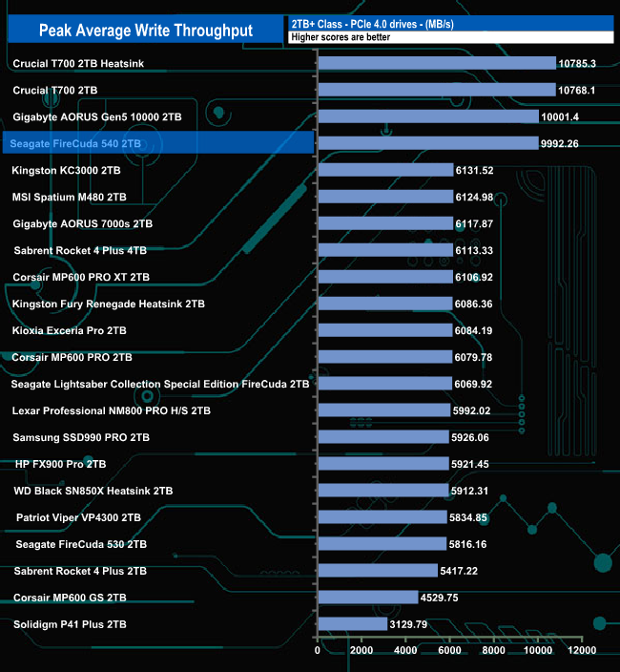Click the 10768.1 value label
620x672 pixels.
pos(576,90)
